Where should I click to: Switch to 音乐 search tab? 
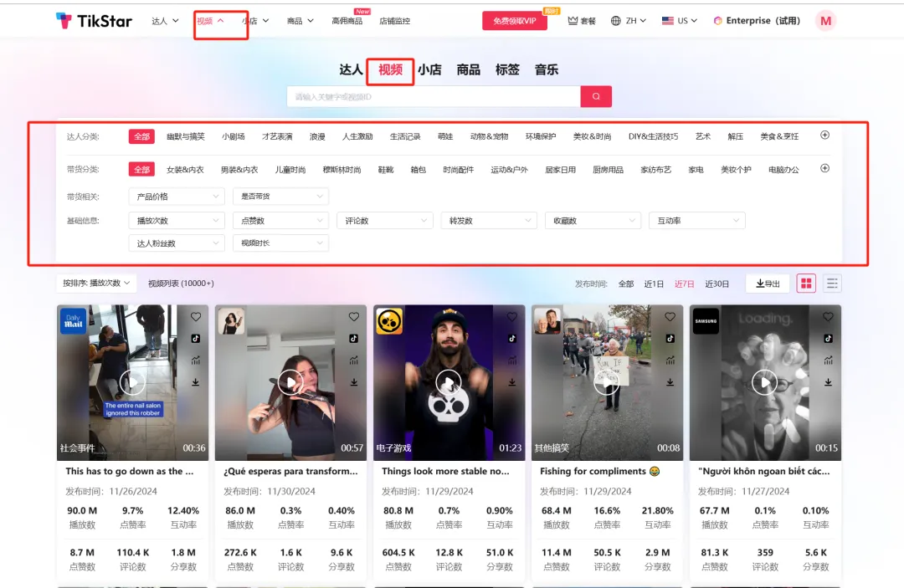pos(547,69)
